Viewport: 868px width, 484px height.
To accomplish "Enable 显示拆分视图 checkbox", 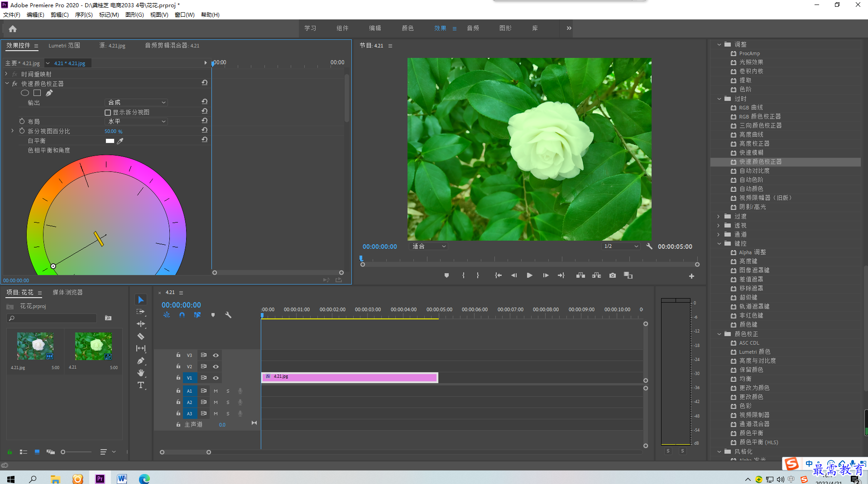I will [108, 113].
